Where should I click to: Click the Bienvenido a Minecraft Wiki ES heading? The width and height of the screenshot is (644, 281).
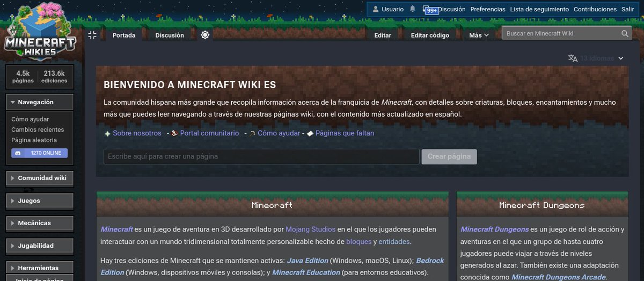pos(190,85)
